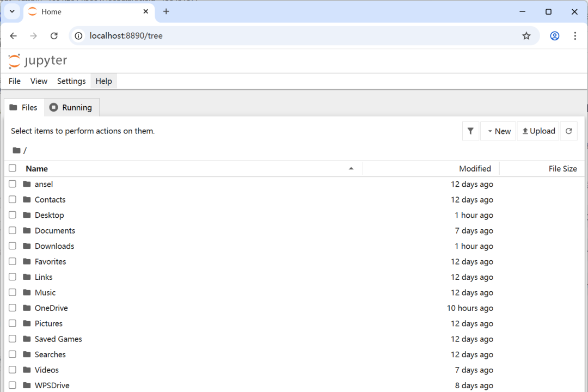Click the Music folder icon
The image size is (588, 392).
[x=27, y=292]
